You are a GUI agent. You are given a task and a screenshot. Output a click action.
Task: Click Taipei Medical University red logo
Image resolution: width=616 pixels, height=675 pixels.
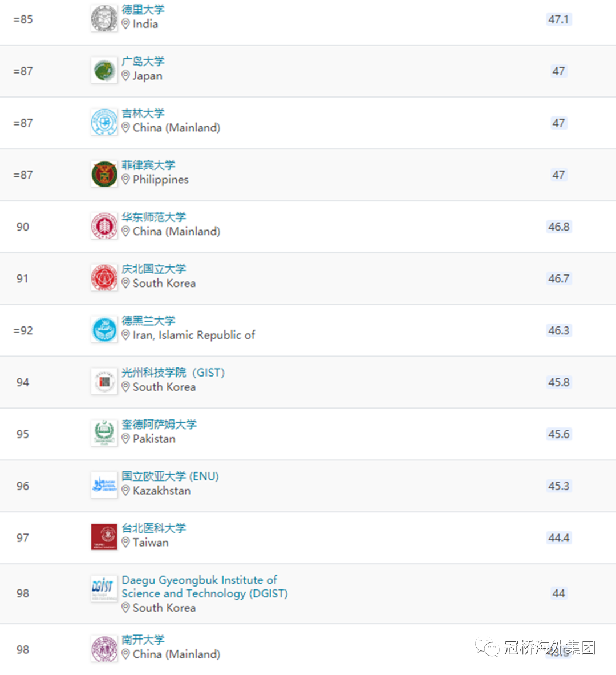pyautogui.click(x=104, y=537)
